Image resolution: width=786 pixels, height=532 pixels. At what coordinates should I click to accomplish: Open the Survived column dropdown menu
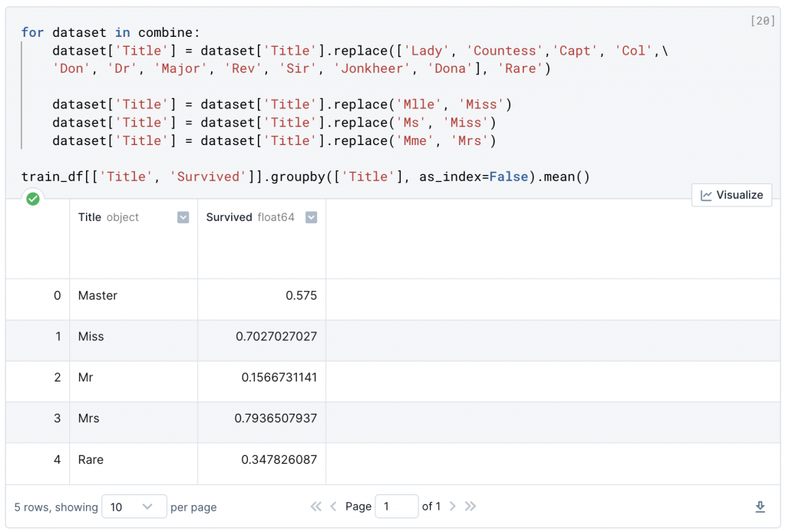311,217
